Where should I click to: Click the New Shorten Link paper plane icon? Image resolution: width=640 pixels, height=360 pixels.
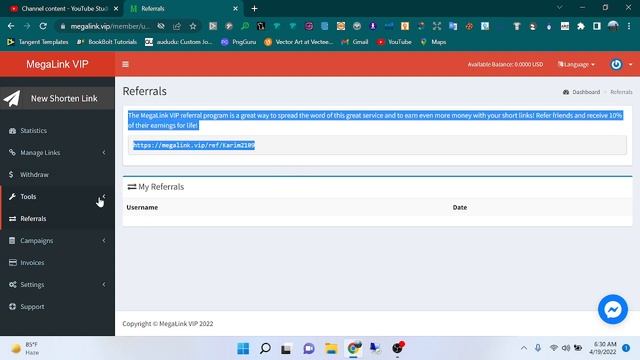(x=12, y=98)
